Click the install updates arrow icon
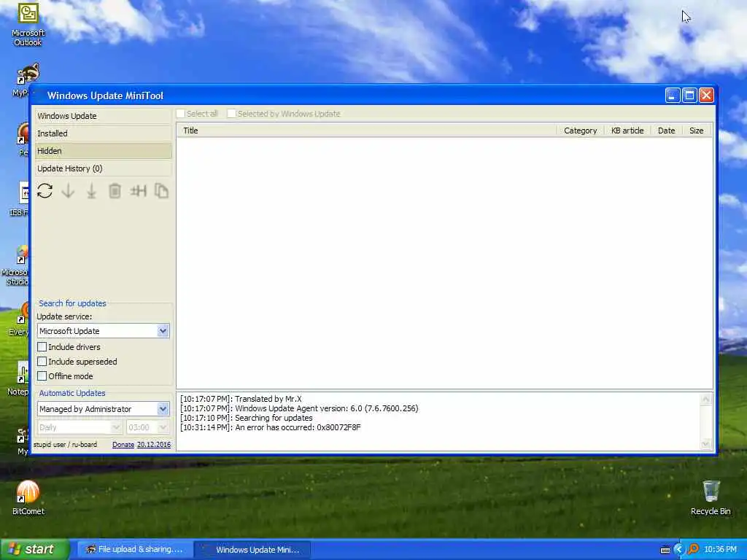 (x=91, y=191)
